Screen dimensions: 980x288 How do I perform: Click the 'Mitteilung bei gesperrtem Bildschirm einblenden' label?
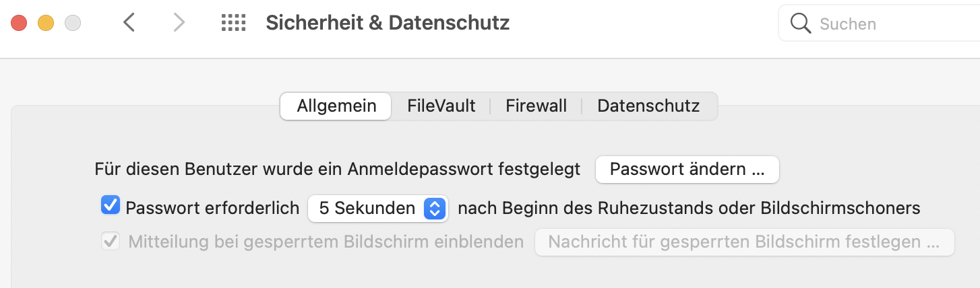326,242
